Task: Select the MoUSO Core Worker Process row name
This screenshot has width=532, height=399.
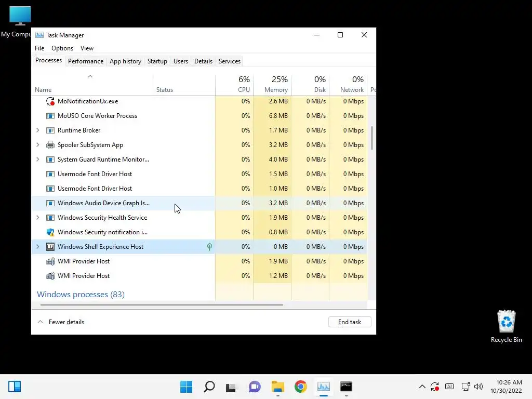Action: [x=97, y=116]
